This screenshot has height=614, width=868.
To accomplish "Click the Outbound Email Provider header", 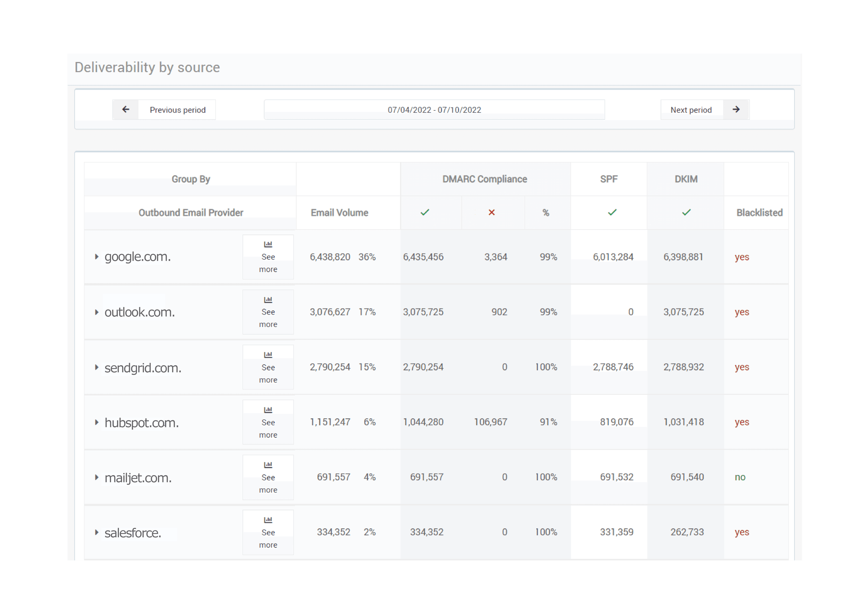I will 191,213.
